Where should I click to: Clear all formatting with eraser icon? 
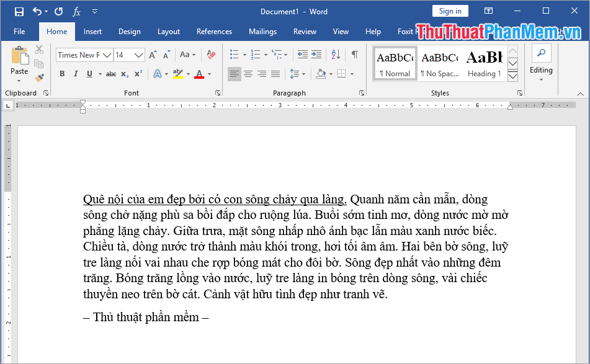tap(211, 55)
